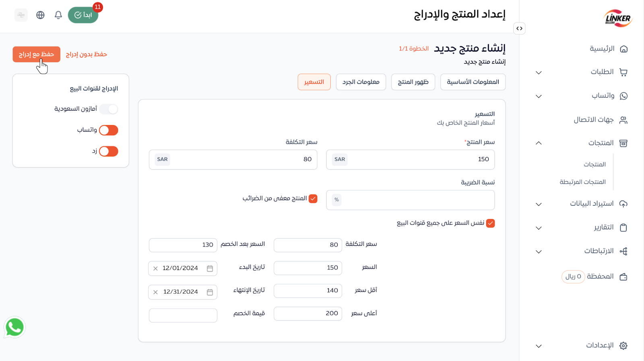Open the notifications bell
This screenshot has height=361, width=644.
pos(58,15)
